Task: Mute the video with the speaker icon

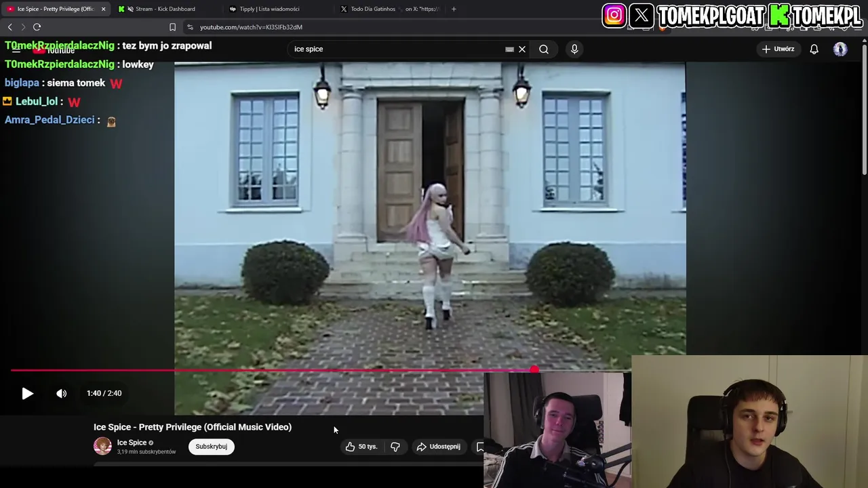Action: pyautogui.click(x=61, y=393)
